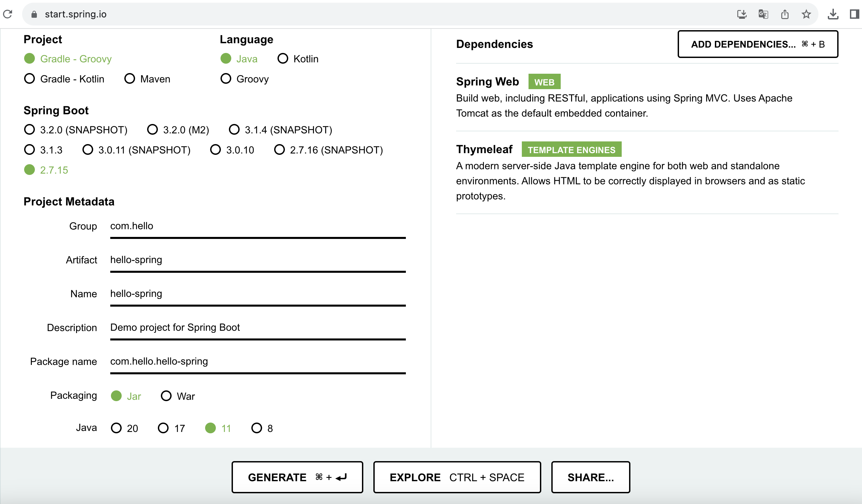Click the EXPLORE button

[x=457, y=477]
